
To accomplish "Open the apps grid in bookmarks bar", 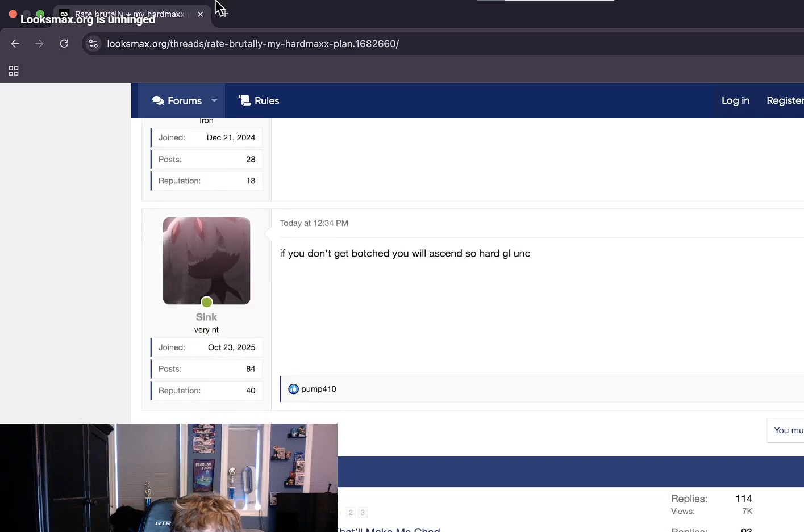I will pyautogui.click(x=14, y=71).
